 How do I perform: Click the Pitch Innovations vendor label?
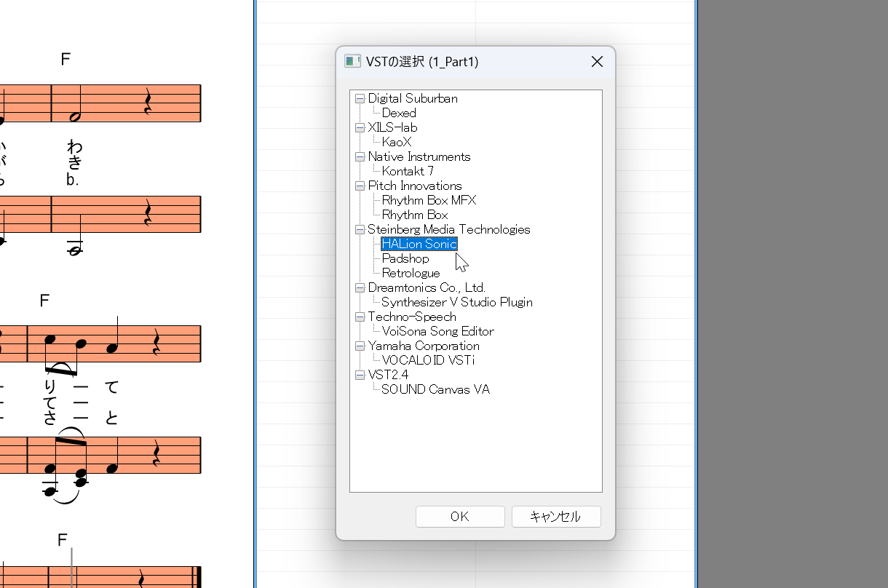(x=415, y=186)
